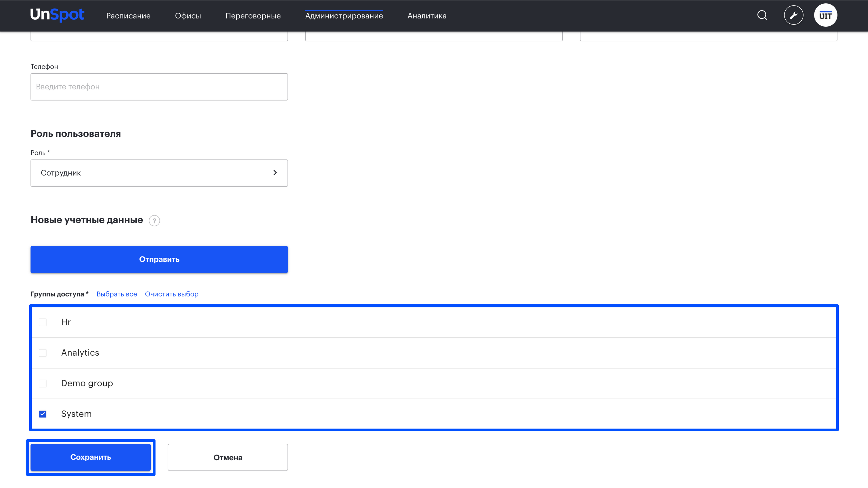The width and height of the screenshot is (868, 488).
Task: Click the Очистить выбор link
Action: 171,294
